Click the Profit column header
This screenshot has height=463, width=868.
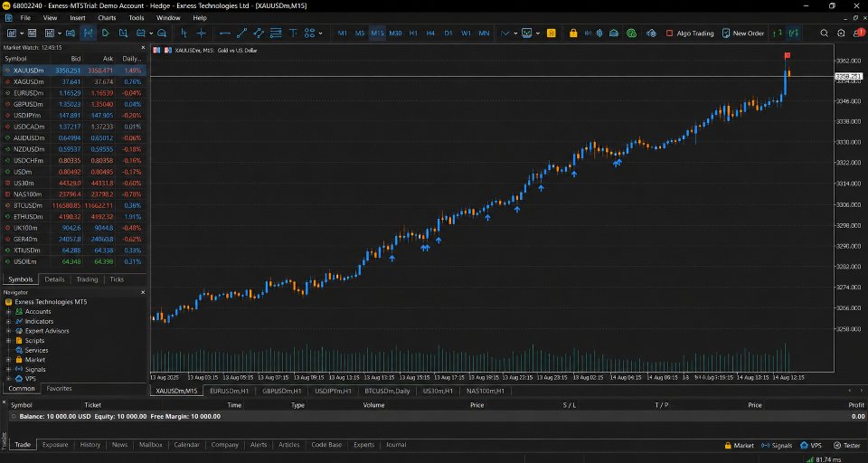click(x=856, y=405)
